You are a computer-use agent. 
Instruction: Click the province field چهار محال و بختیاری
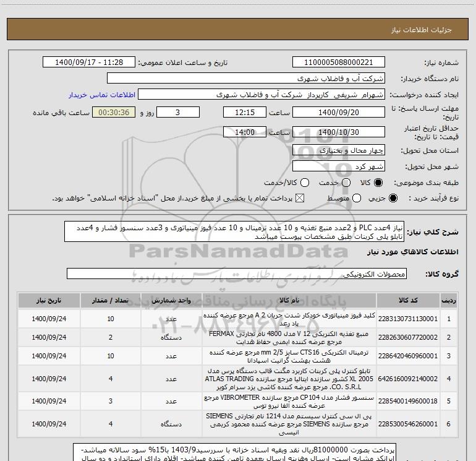click(x=339, y=150)
